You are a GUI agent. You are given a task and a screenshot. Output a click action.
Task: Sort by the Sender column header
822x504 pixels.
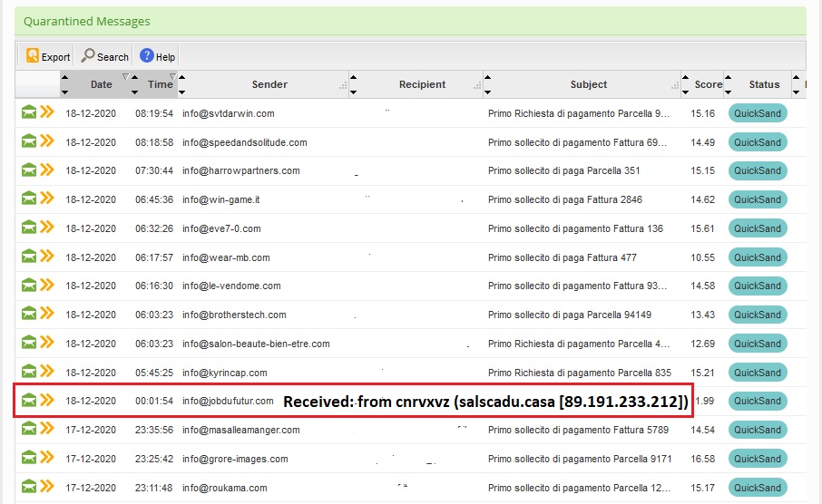[x=269, y=84]
